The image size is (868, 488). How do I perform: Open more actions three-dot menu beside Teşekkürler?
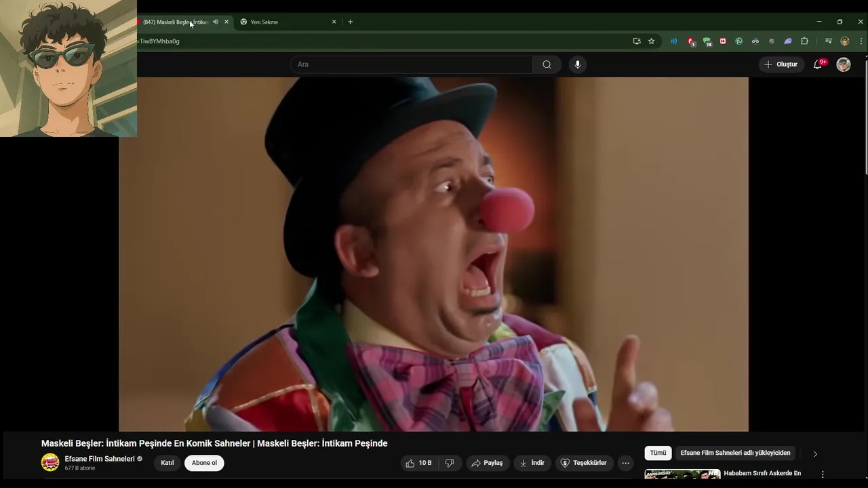pyautogui.click(x=625, y=463)
